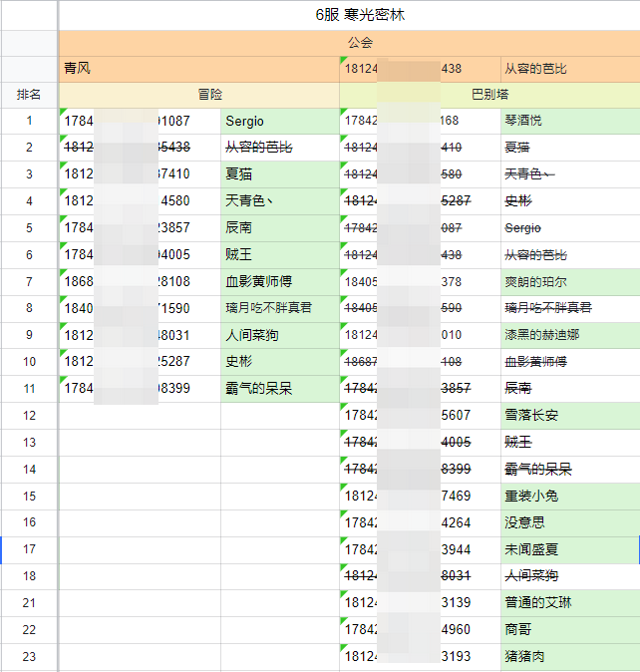Select the 普通的艾琳 cell

tap(568, 603)
